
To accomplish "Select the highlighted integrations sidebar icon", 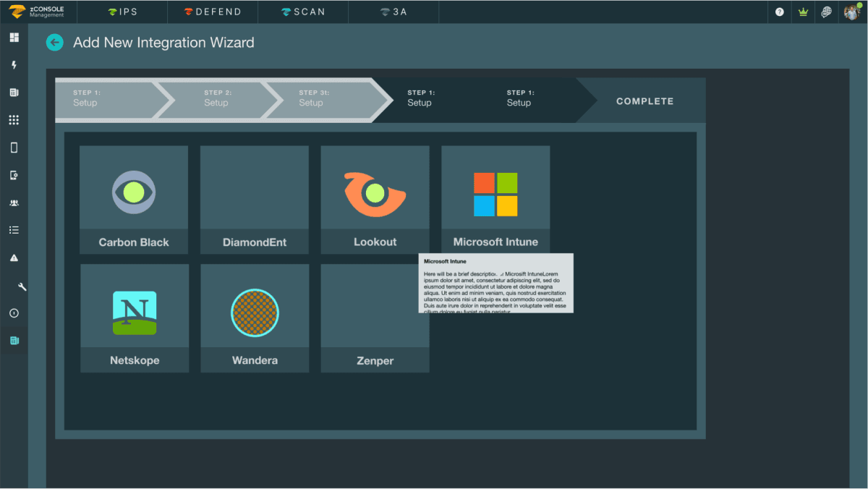I will coord(14,340).
